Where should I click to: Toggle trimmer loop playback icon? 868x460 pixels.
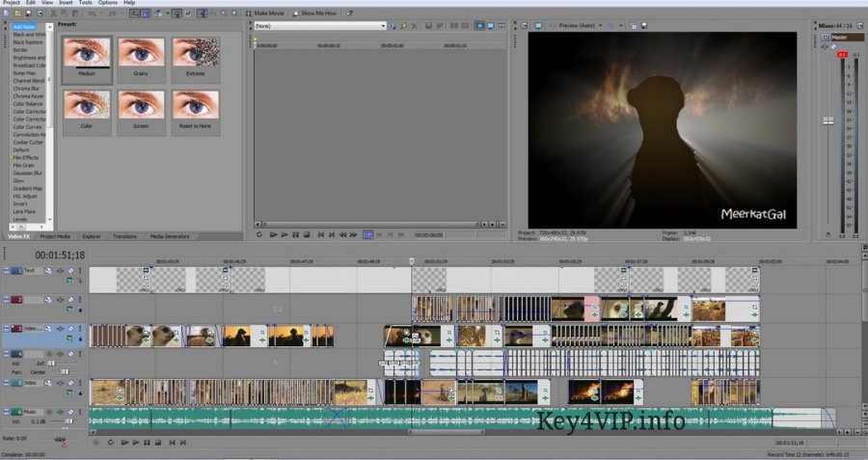259,234
